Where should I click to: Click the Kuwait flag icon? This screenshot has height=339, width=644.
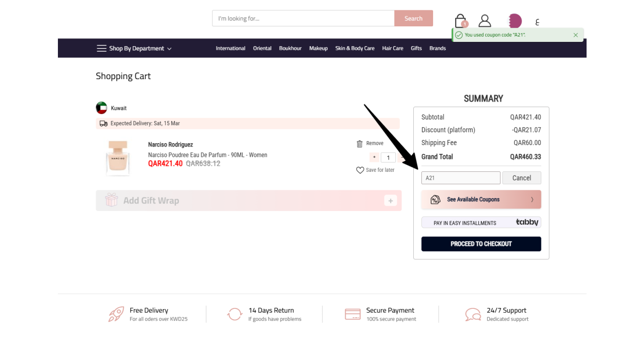tap(102, 108)
